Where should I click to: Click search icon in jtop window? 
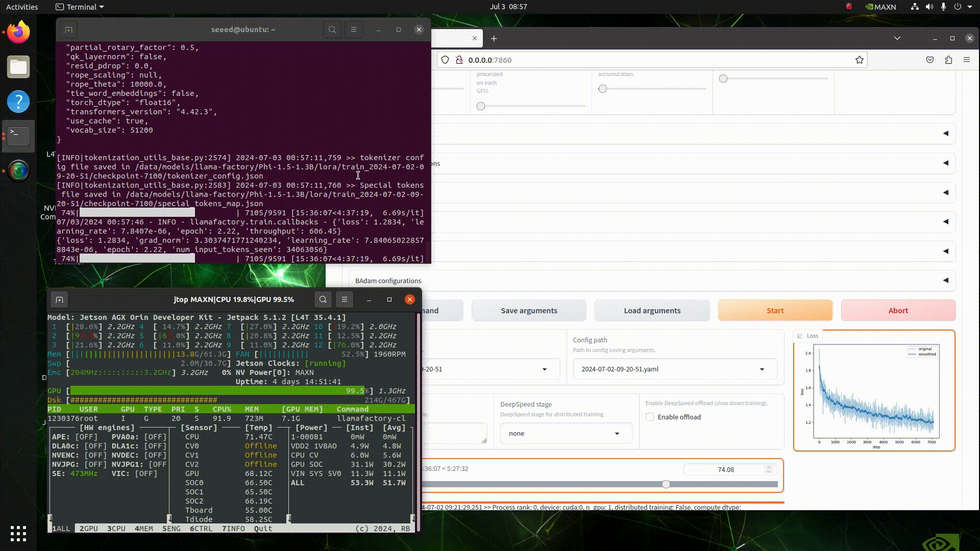click(x=323, y=299)
